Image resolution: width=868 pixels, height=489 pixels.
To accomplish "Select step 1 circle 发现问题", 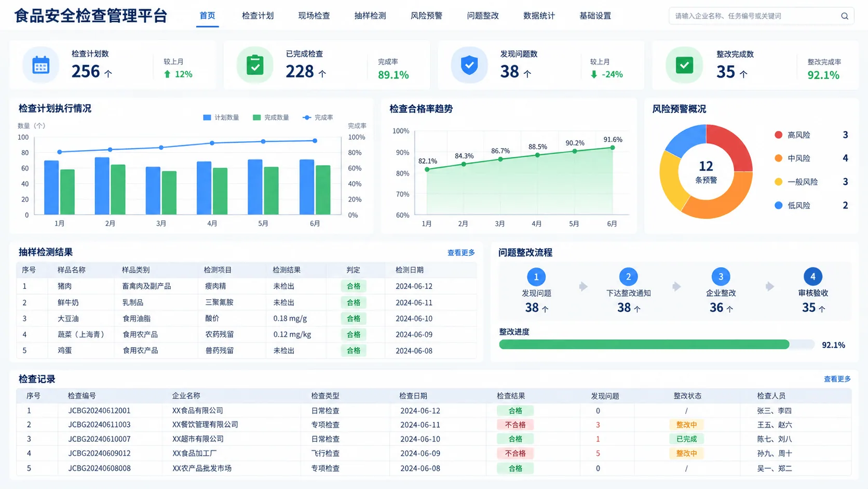I will point(536,277).
